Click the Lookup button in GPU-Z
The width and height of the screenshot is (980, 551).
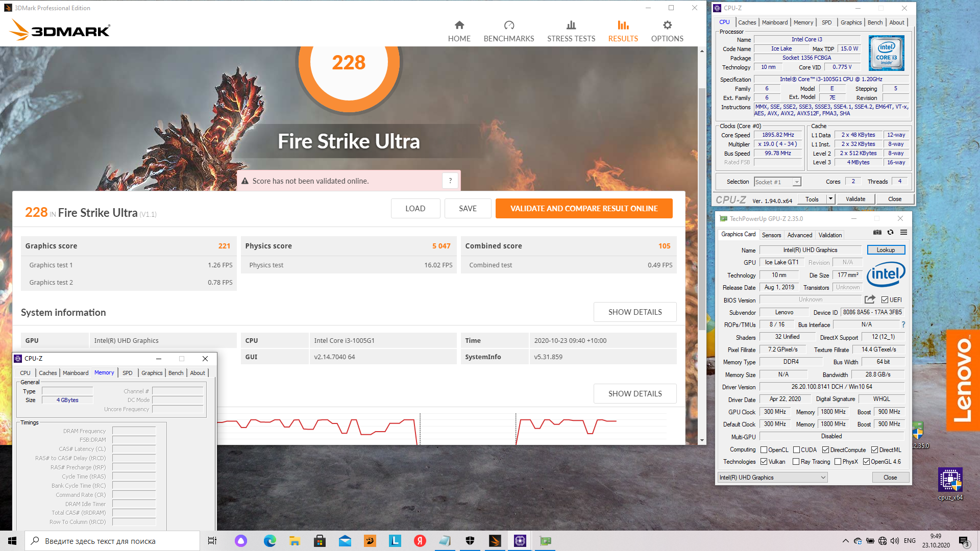click(886, 250)
